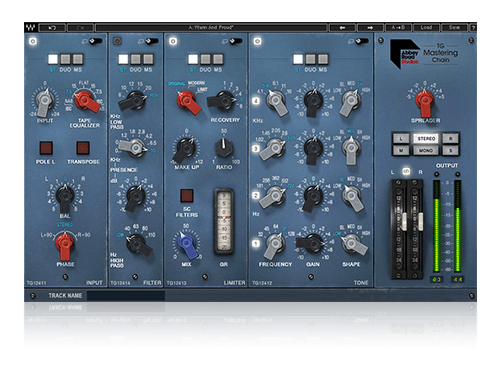Click the Abbey Road Studios logo
The image size is (500, 370).
(404, 54)
